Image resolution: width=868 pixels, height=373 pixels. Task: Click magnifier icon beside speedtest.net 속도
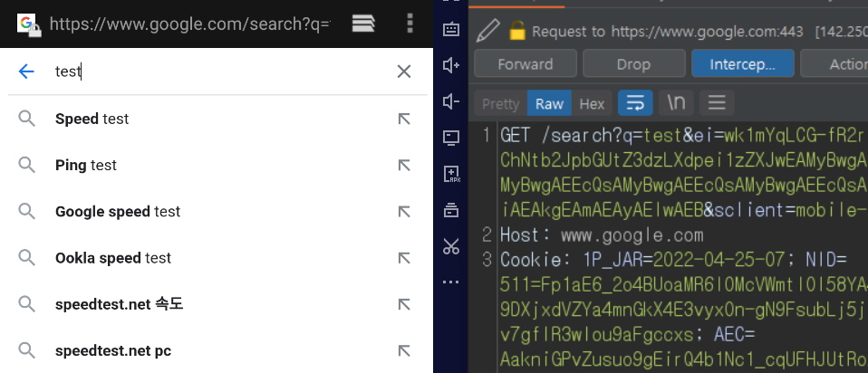[x=26, y=304]
